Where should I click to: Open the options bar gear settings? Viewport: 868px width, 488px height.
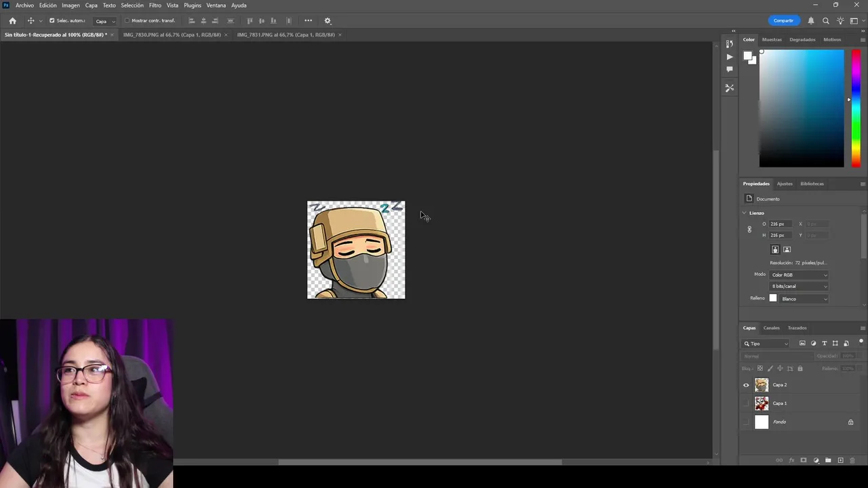[x=328, y=21]
